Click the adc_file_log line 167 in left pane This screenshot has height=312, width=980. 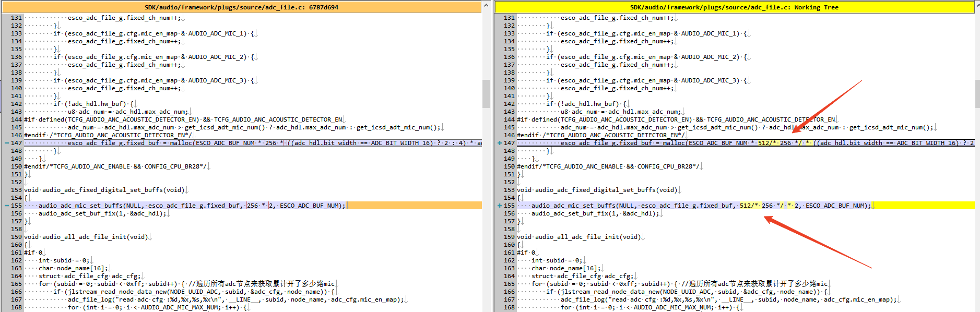(x=236, y=299)
